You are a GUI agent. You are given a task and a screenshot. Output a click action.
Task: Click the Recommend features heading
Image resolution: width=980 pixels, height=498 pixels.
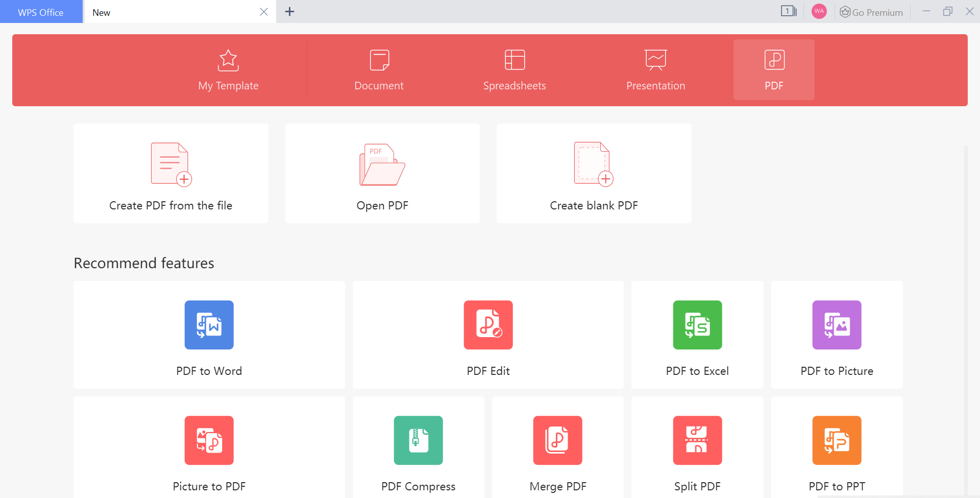point(144,263)
